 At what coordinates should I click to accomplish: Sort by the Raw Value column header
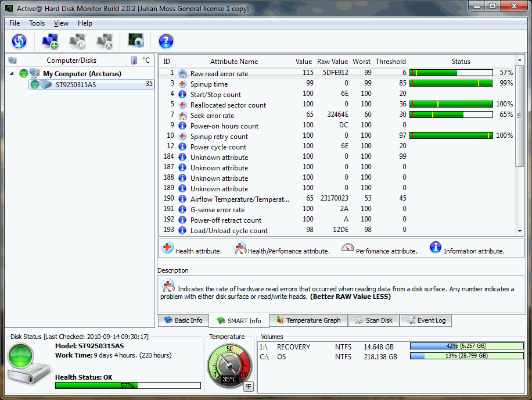point(332,62)
